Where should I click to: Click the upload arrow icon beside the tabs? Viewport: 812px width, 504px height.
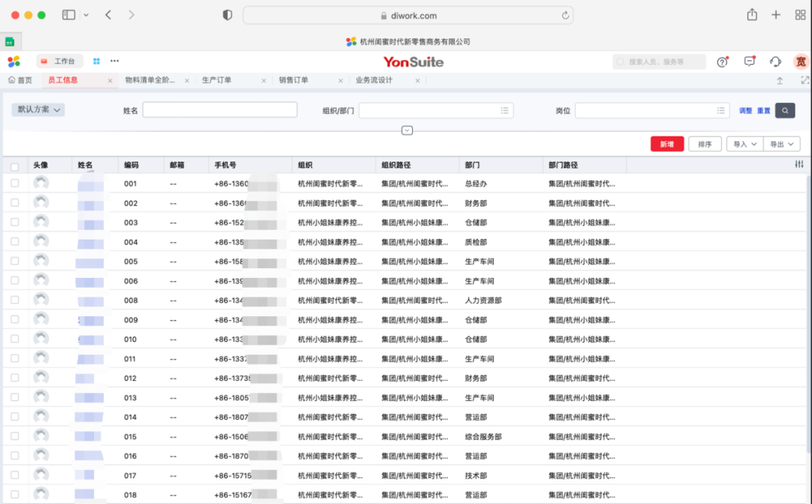780,80
